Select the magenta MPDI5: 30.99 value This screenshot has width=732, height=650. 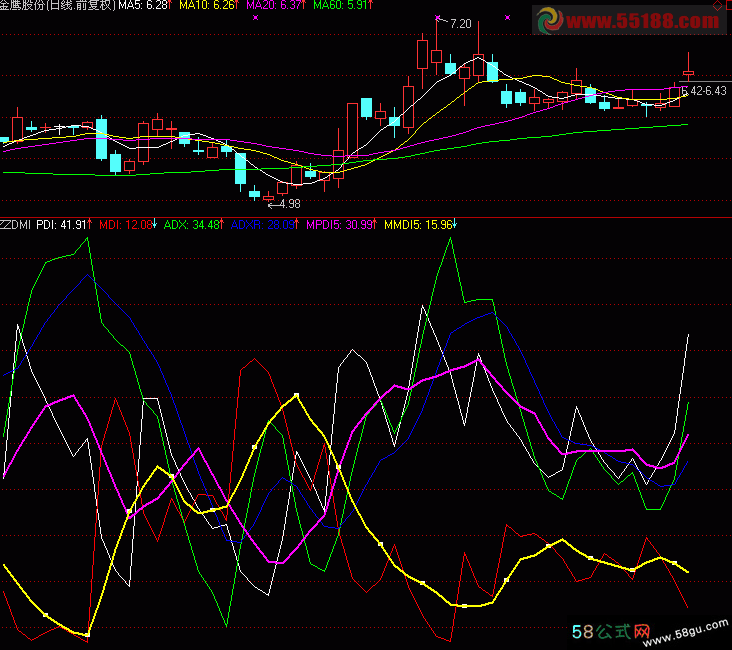(340, 224)
